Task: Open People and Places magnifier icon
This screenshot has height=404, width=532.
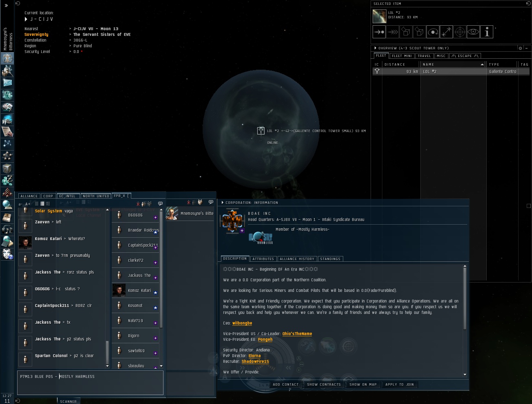Action: (x=7, y=71)
